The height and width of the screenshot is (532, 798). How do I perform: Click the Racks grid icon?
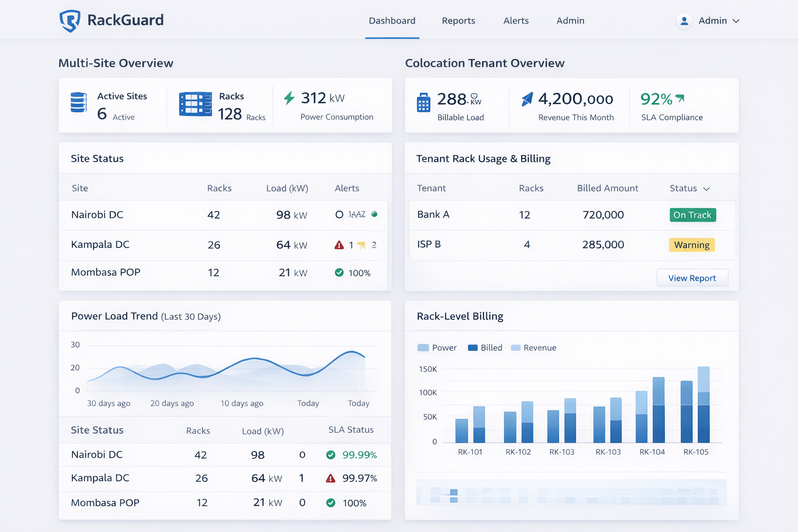coord(195,104)
